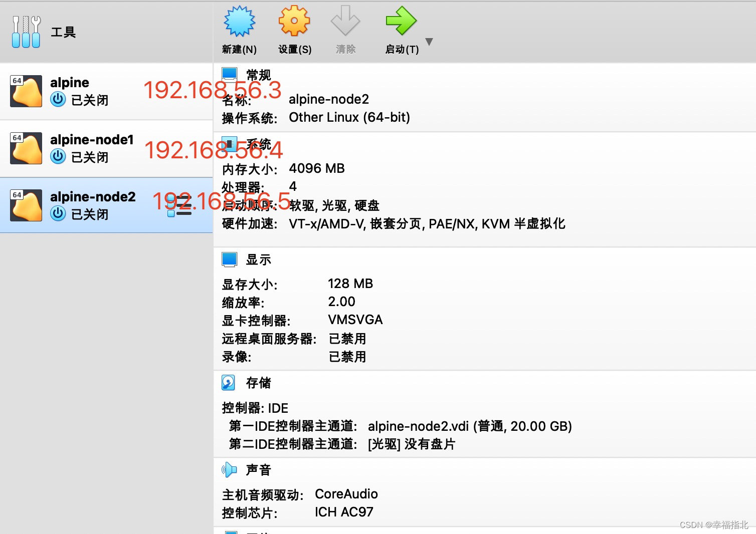Click the 处理器 processor count 4
This screenshot has width=756, height=534.
293,186
